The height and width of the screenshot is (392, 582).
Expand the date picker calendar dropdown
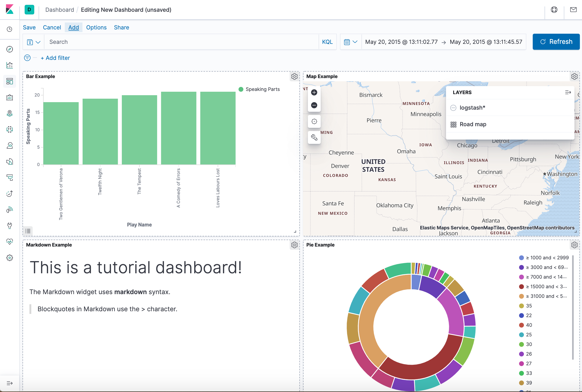350,41
